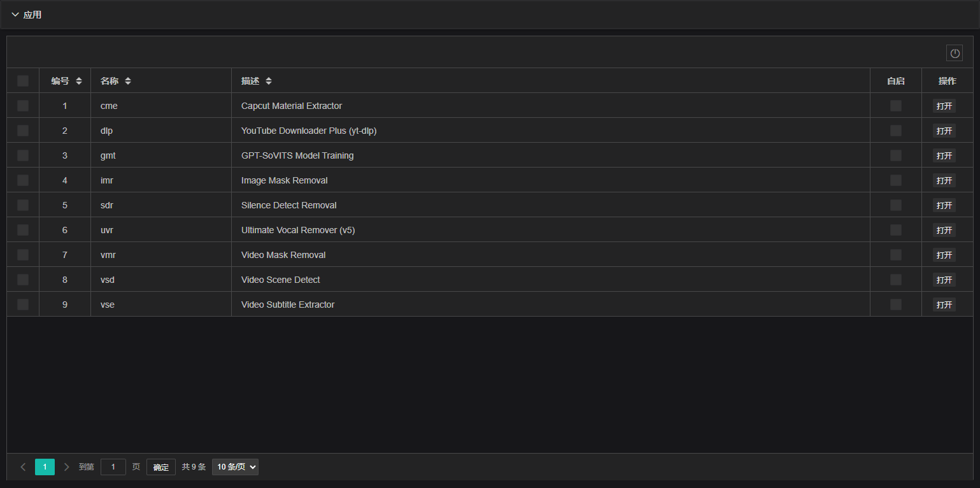This screenshot has width=980, height=488.
Task: Open the 10 条/页 page size dropdown
Action: 235,466
